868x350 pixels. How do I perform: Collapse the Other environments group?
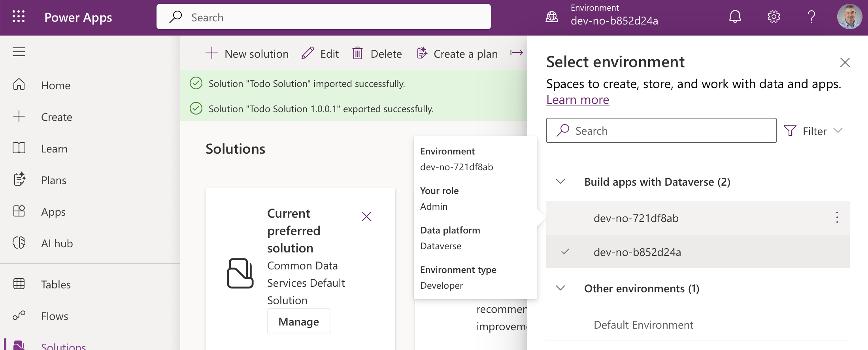[560, 288]
